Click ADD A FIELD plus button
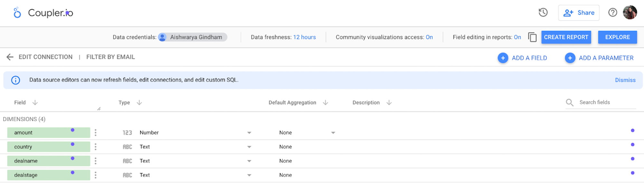 pos(503,58)
